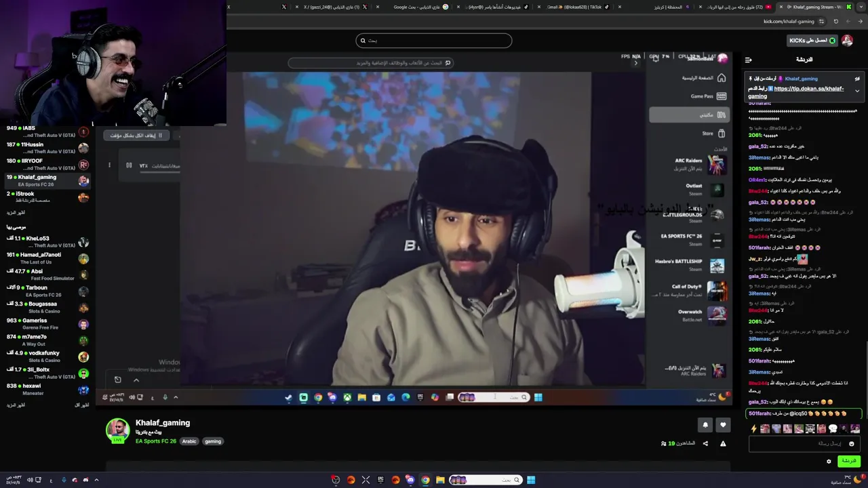Click the green chat send button
The image size is (868, 488).
point(848,461)
